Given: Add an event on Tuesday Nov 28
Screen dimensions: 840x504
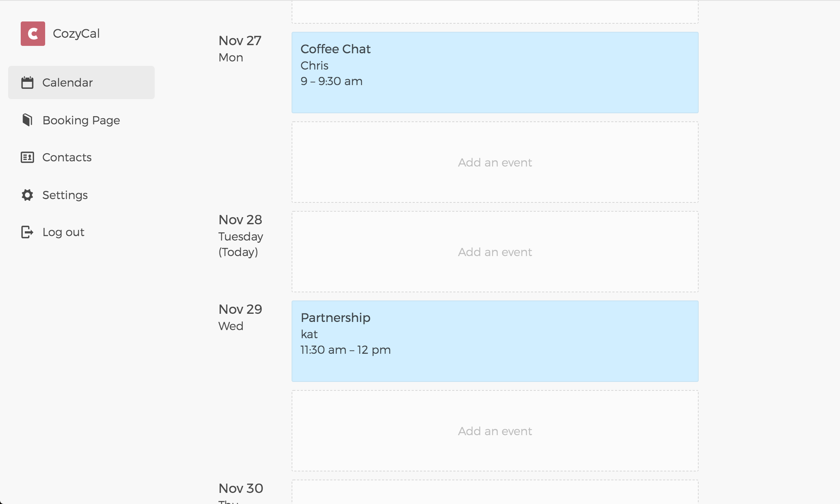Looking at the screenshot, I should (x=495, y=252).
